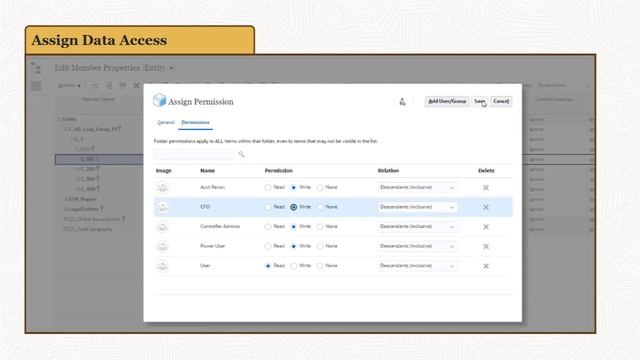The image size is (640, 360).
Task: Click the 'Permission' column header
Action: coord(279,171)
